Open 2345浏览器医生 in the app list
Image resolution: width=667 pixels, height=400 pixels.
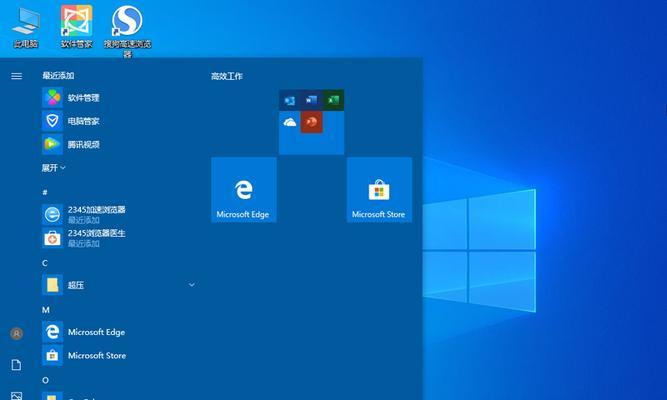[x=119, y=238]
